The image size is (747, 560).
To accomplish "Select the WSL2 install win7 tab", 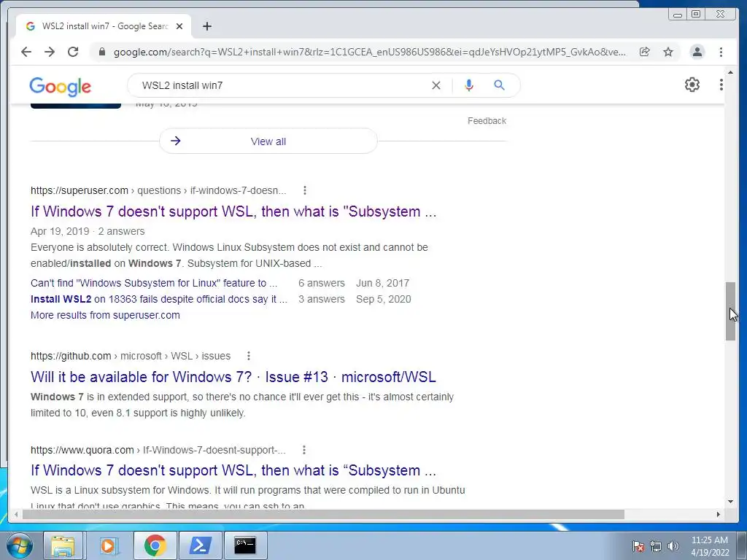I will 104,26.
